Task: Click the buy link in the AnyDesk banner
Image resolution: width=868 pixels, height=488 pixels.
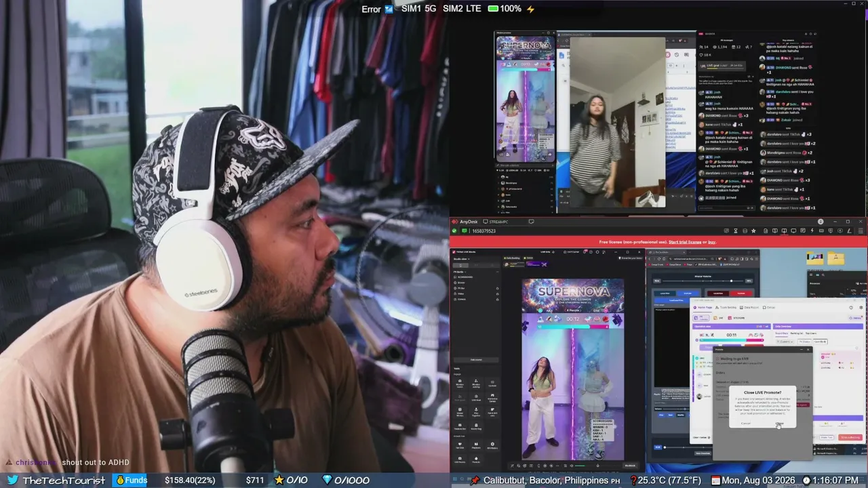Action: point(712,242)
